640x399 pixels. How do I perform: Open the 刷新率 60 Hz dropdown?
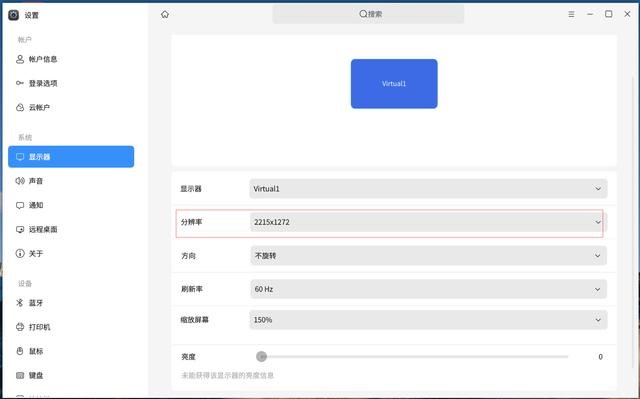click(x=428, y=289)
